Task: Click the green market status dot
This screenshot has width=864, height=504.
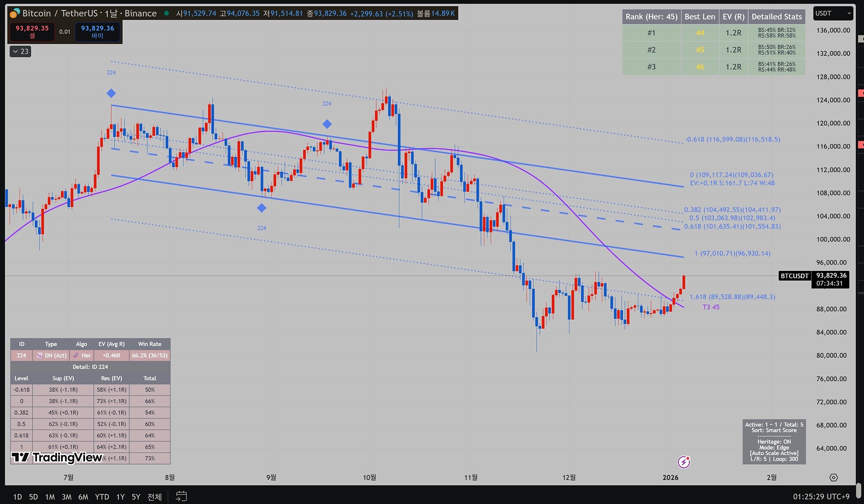Action: click(166, 13)
